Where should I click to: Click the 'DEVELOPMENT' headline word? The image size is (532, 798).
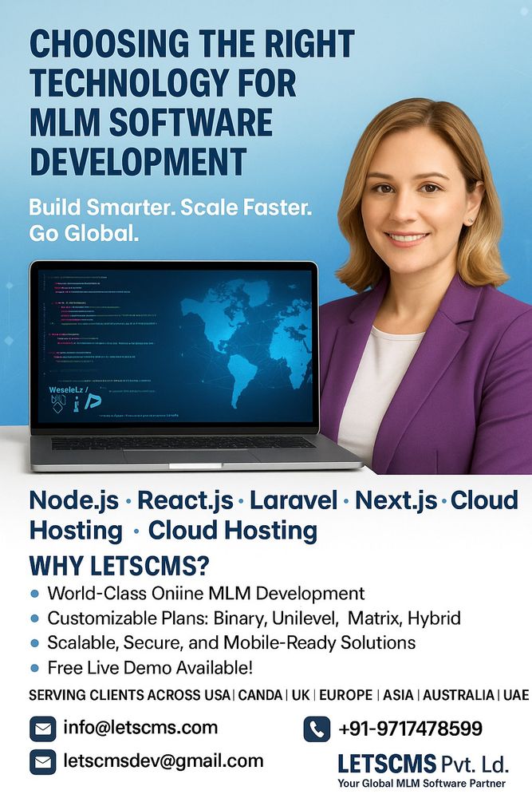pyautogui.click(x=138, y=162)
